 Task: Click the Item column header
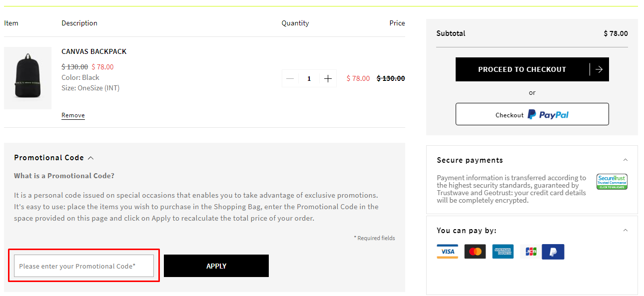coord(11,23)
